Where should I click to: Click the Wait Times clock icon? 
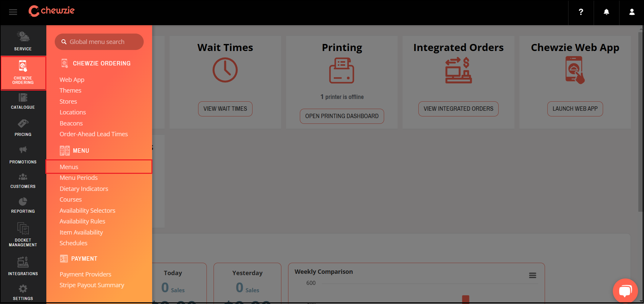point(225,70)
